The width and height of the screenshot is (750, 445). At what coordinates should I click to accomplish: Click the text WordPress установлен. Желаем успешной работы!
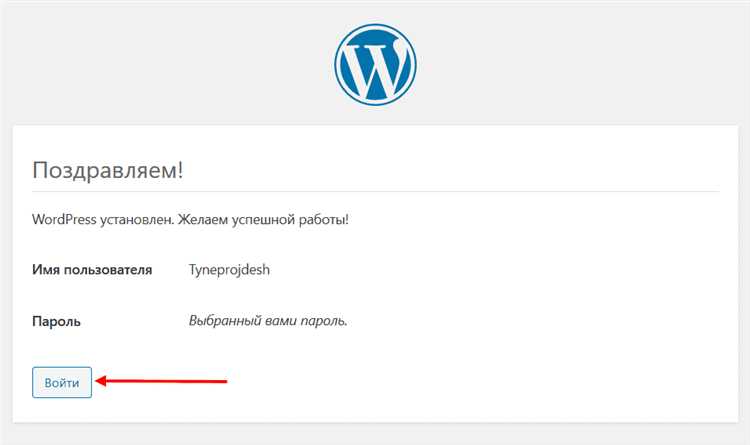tap(190, 220)
